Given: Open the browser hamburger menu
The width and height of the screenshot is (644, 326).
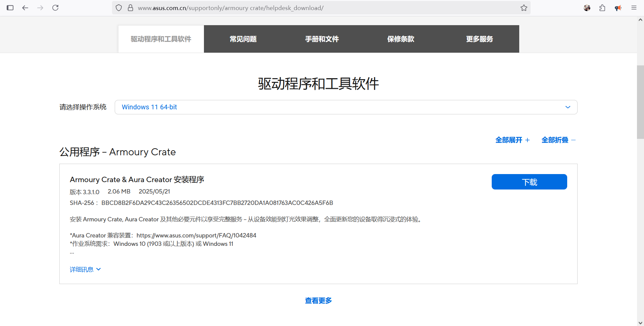Looking at the screenshot, I should pos(634,8).
